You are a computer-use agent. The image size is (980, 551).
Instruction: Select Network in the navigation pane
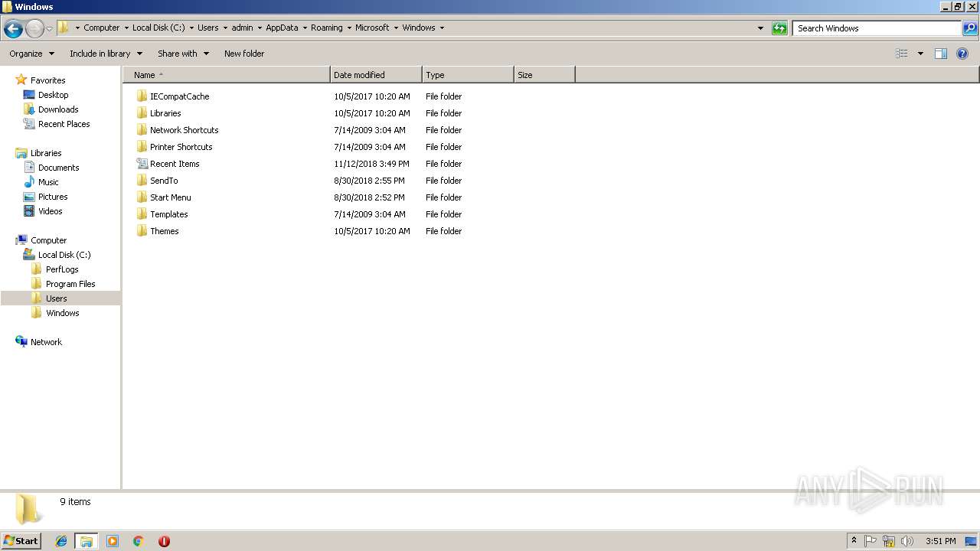(46, 342)
